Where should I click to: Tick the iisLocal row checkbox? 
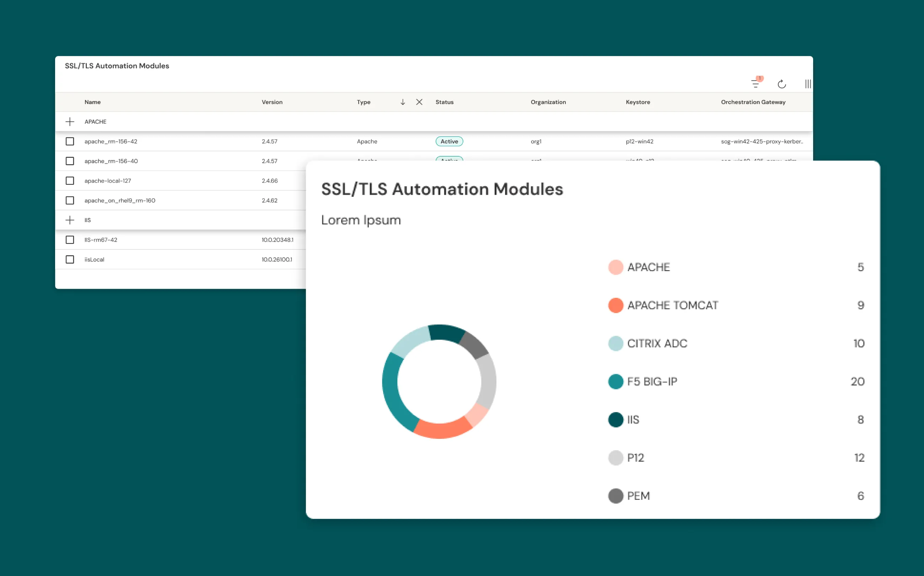70,259
